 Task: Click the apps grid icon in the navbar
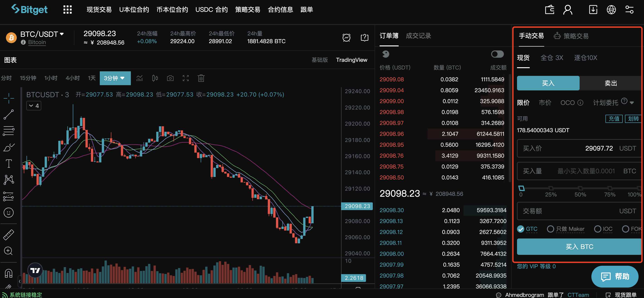[x=67, y=9]
